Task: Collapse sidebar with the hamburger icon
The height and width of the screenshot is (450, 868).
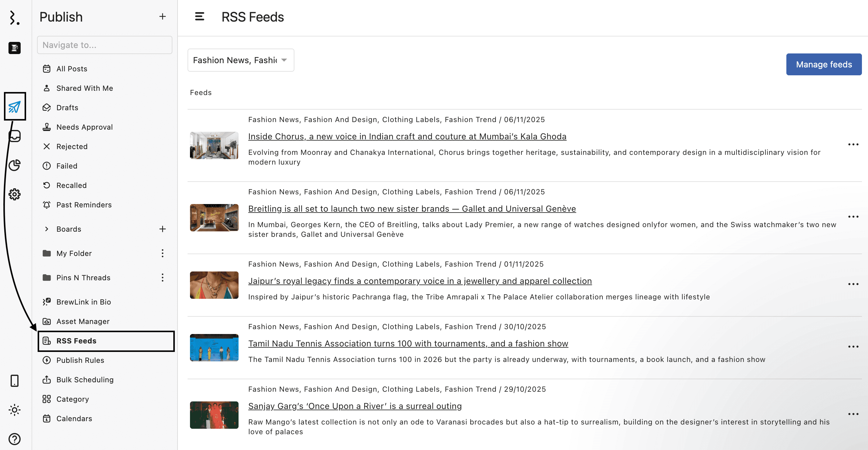Action: (199, 16)
